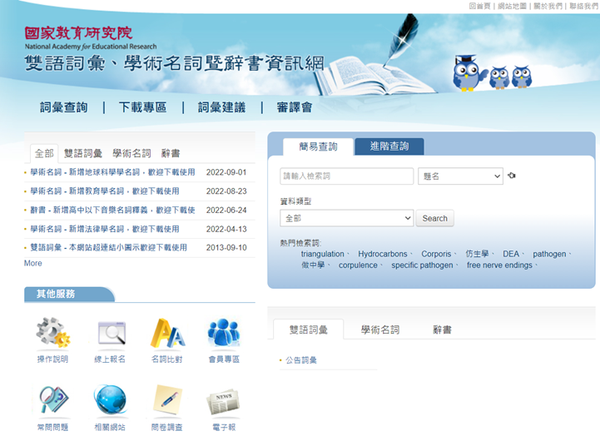Open the 公告詞彙 link
Viewport: 600px width, 436px height.
301,360
